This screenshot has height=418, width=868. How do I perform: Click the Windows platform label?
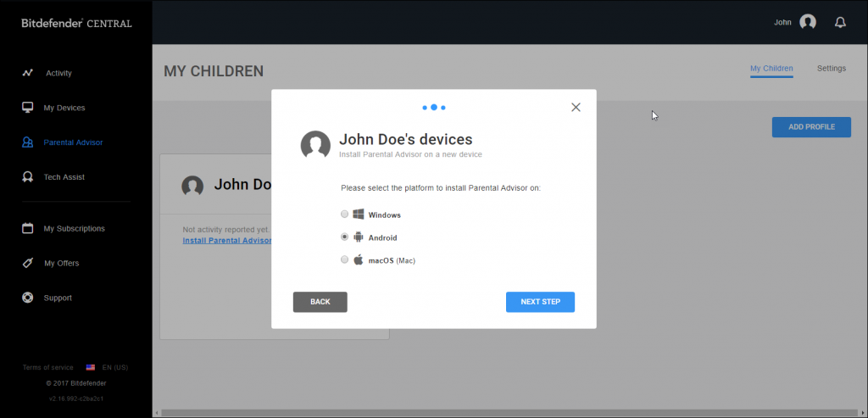[x=385, y=215]
